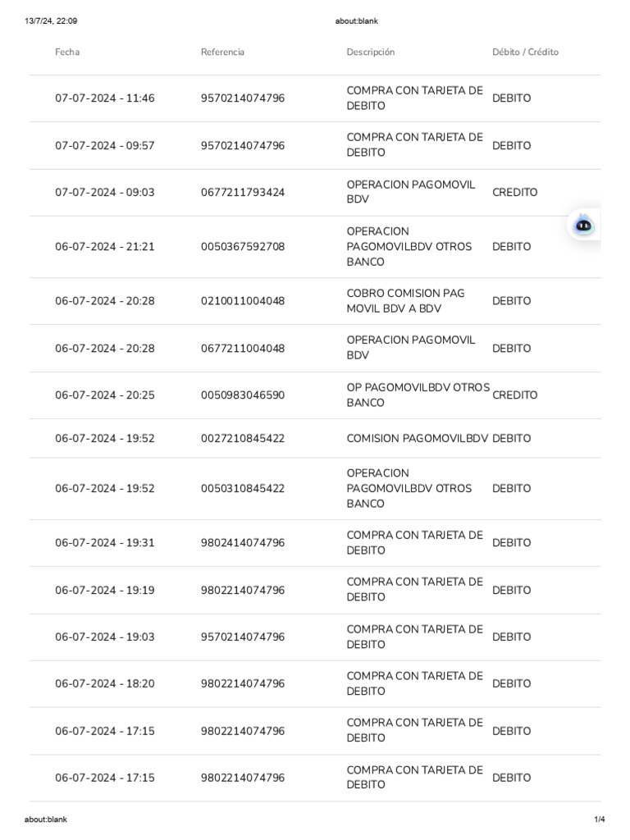Select the OP PAGOMOVILBDV OTROS BANCO description
The width and height of the screenshot is (630, 840).
(418, 395)
